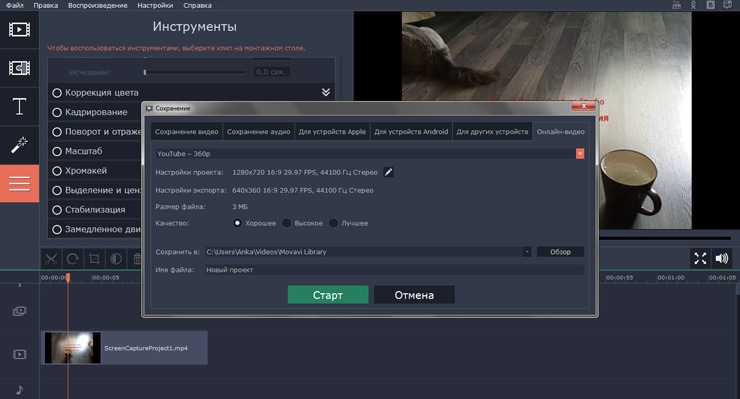The width and height of the screenshot is (740, 399).
Task: Click the audio track note icon
Action: (19, 390)
